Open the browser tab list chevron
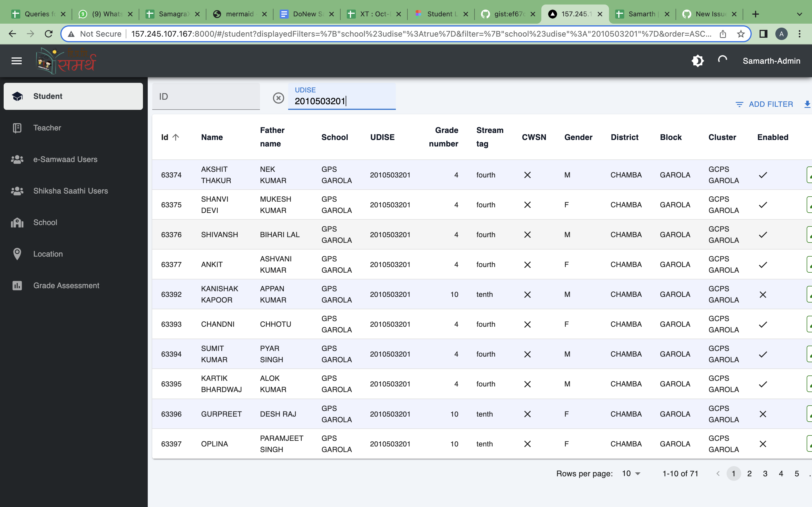812x507 pixels. 799,14
